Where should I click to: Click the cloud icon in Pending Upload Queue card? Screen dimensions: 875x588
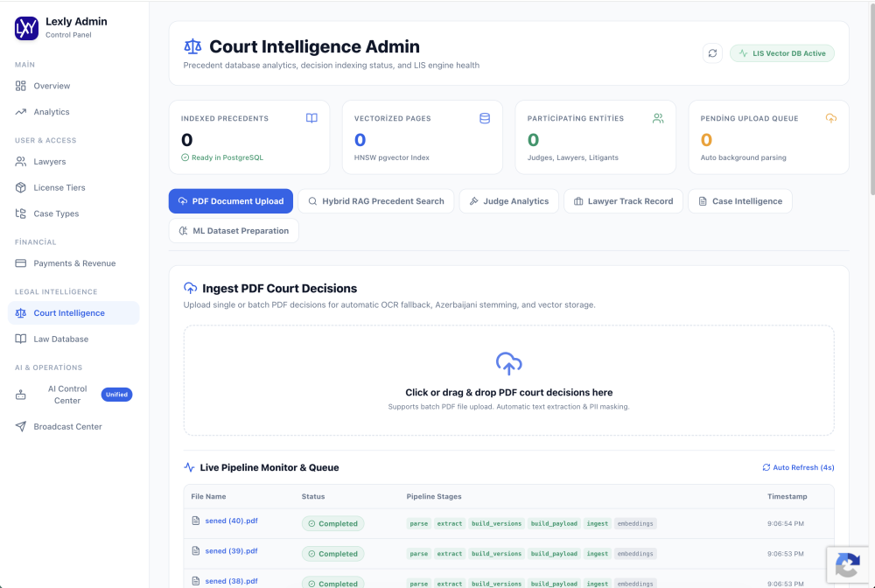point(831,118)
